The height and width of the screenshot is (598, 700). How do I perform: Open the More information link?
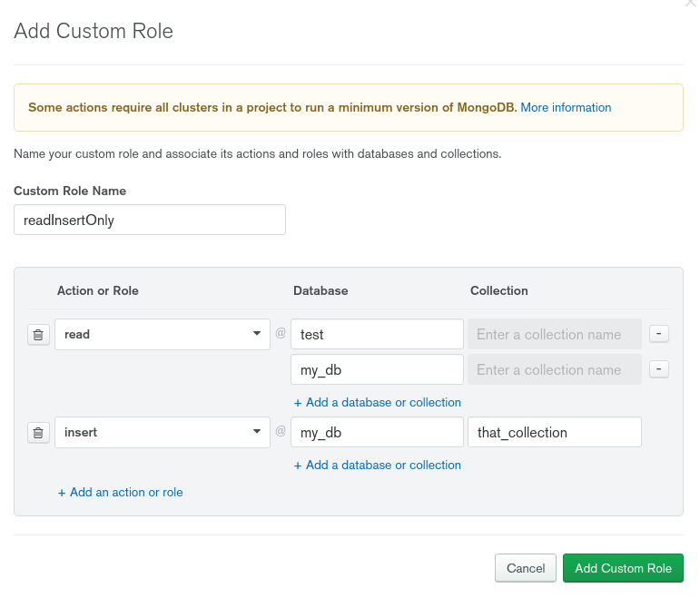click(566, 107)
